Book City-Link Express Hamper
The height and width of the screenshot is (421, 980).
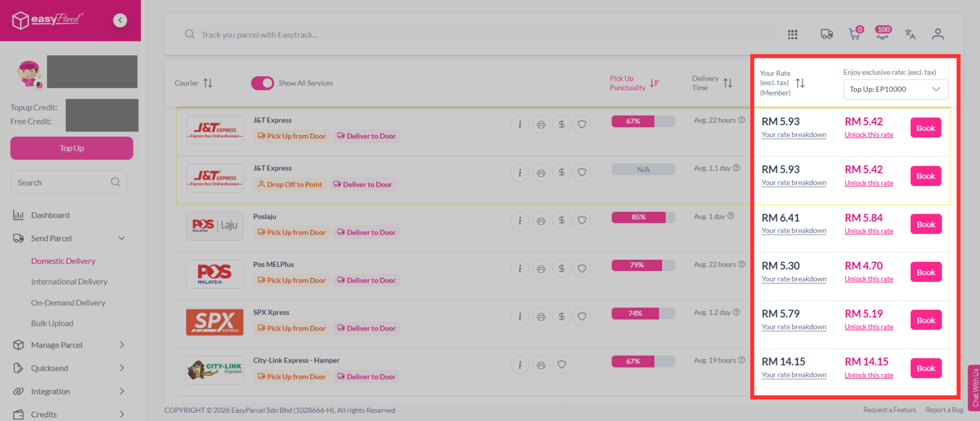[x=926, y=368]
